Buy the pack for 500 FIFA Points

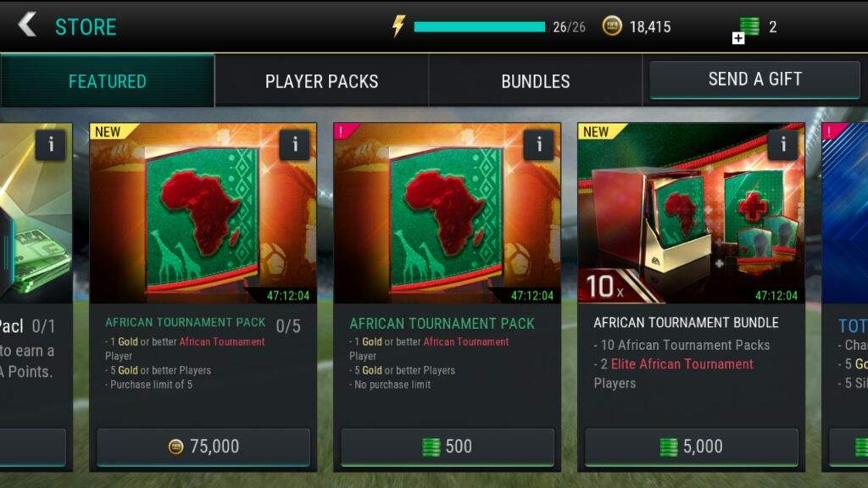pos(448,446)
